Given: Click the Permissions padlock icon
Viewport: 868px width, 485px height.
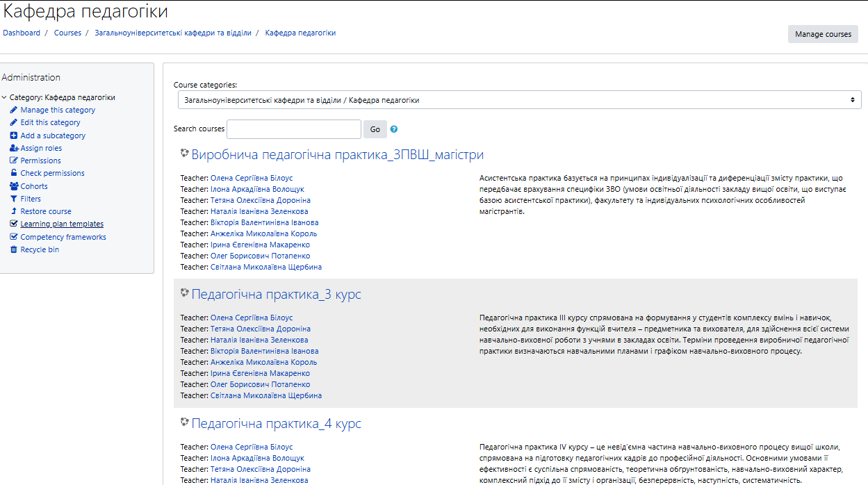Looking at the screenshot, I should pyautogui.click(x=14, y=161).
